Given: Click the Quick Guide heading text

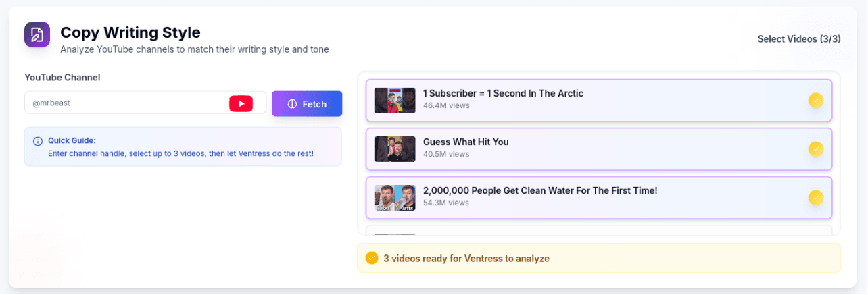Looking at the screenshot, I should coord(72,140).
